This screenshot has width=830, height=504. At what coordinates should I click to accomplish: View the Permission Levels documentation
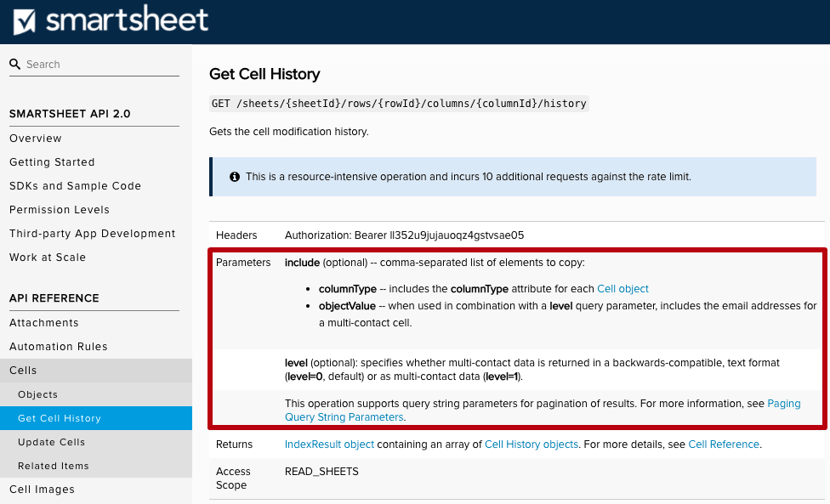[60, 209]
